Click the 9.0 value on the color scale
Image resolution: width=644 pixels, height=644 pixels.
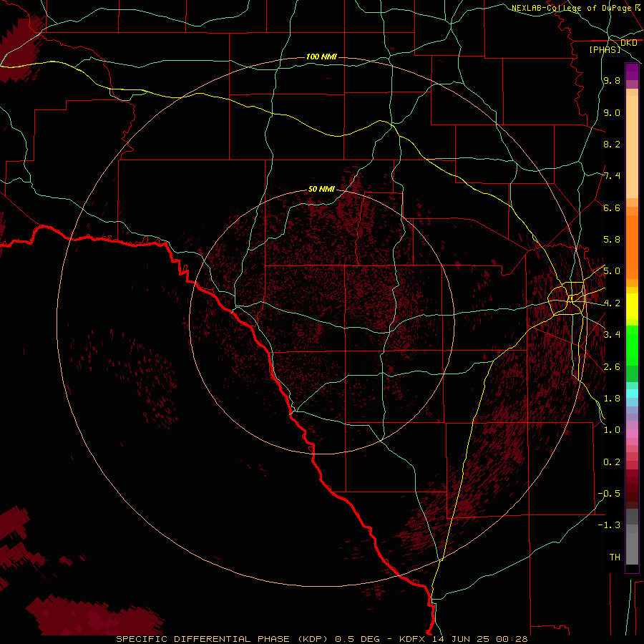click(612, 113)
